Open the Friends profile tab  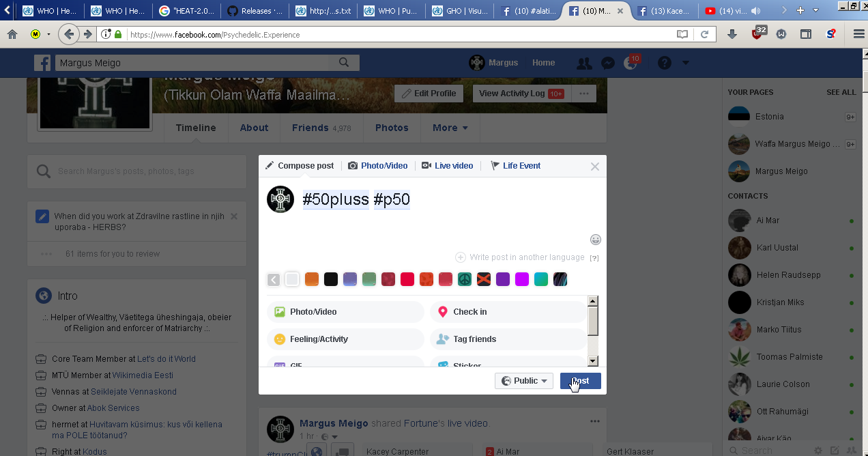[x=321, y=128]
